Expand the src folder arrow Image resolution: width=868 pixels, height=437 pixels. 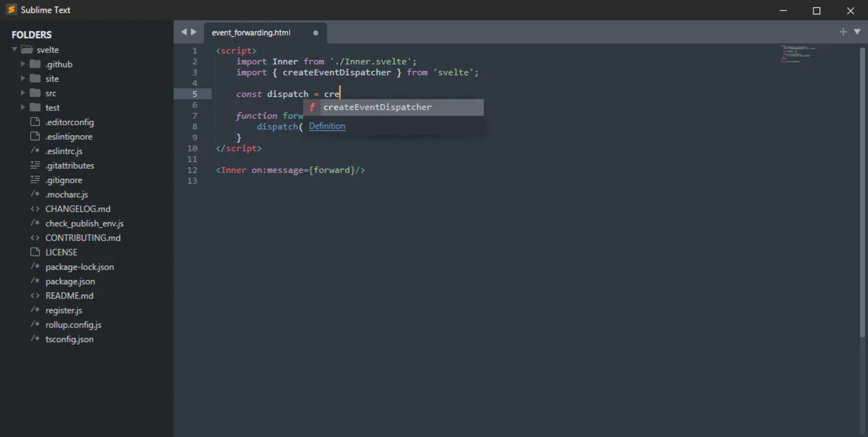23,93
